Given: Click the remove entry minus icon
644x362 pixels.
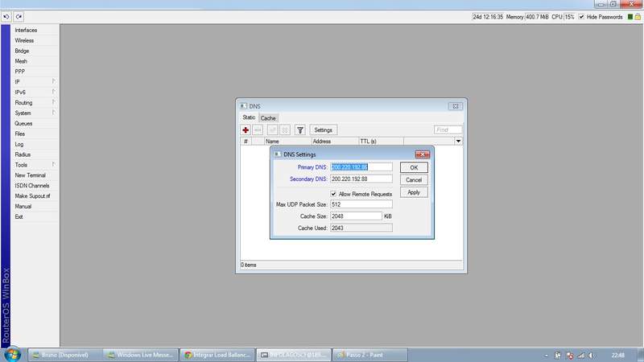Looking at the screenshot, I should click(258, 130).
